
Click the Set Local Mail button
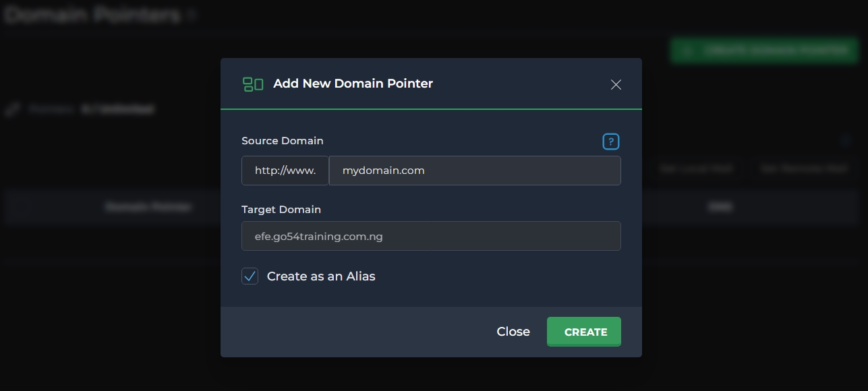697,169
